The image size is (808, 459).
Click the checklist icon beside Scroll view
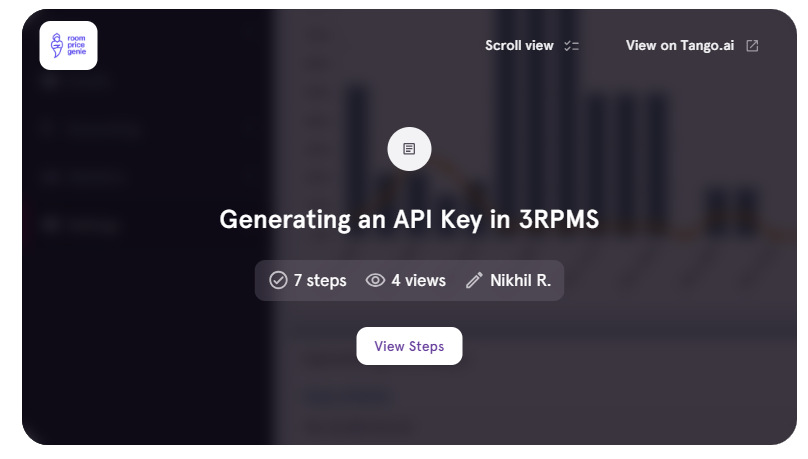572,46
